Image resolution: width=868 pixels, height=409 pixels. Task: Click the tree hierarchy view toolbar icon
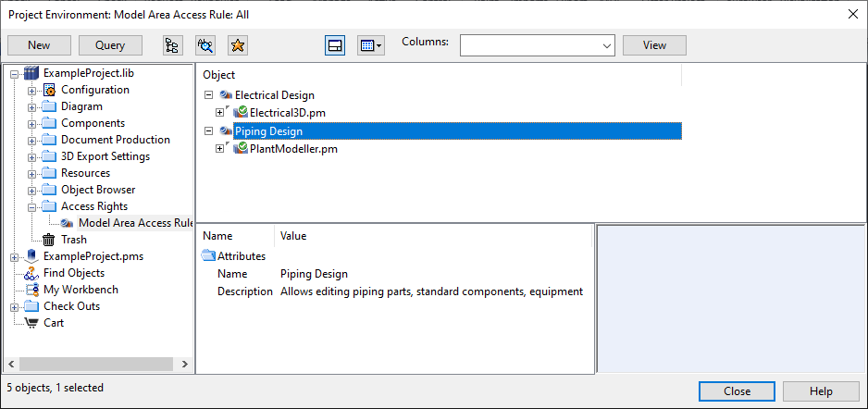tap(173, 44)
